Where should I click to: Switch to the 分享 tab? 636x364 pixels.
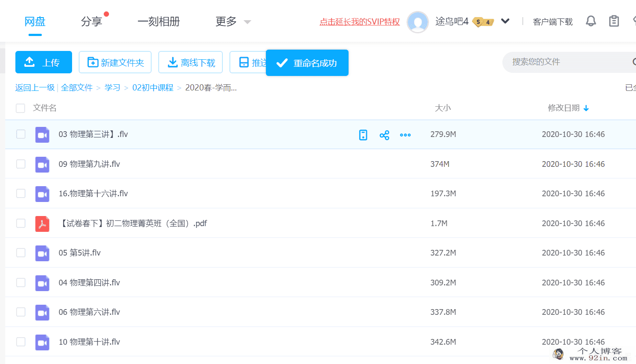(91, 22)
